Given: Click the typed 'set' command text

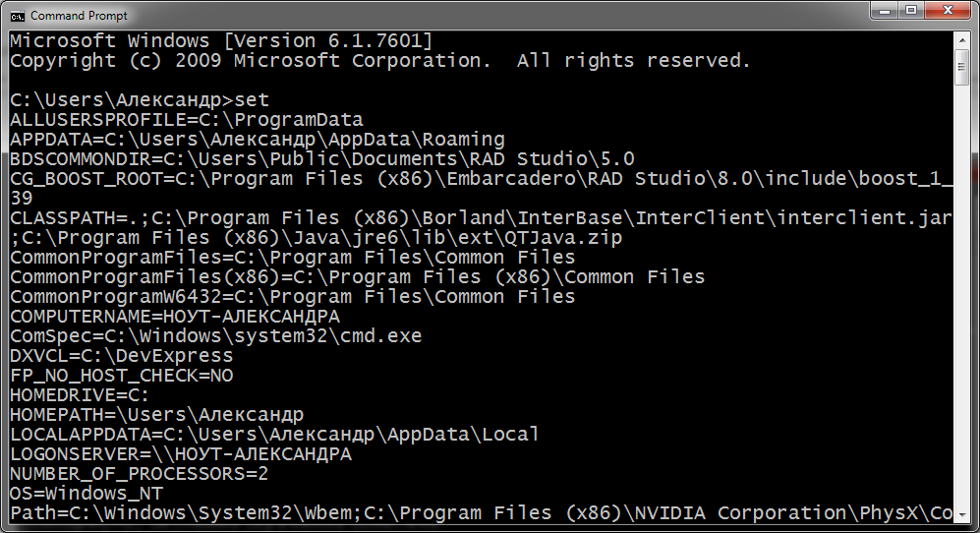Looking at the screenshot, I should pyautogui.click(x=252, y=100).
